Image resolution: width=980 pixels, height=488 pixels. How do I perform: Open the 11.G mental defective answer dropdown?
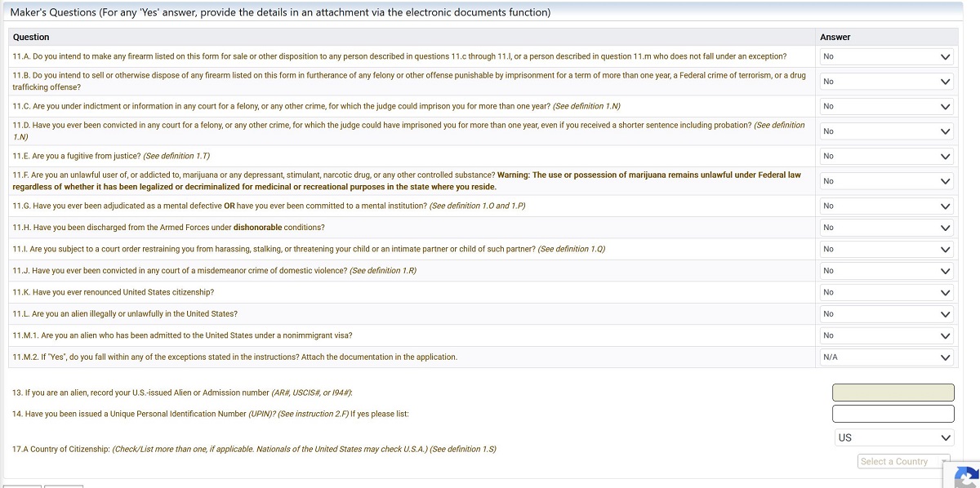pyautogui.click(x=887, y=206)
